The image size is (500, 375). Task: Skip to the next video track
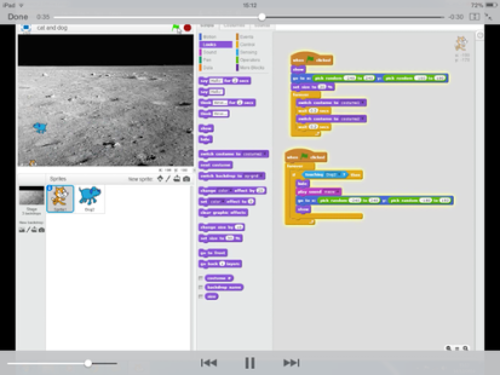291,363
